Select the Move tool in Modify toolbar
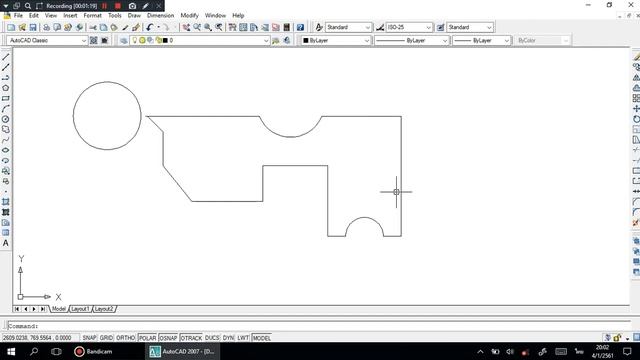 tap(636, 109)
